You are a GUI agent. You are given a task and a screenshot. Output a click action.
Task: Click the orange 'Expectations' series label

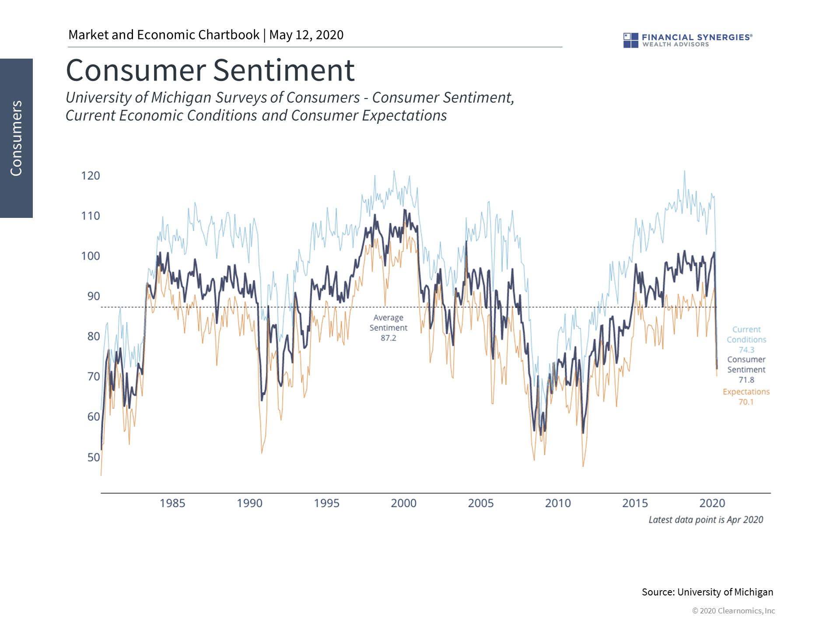(746, 392)
